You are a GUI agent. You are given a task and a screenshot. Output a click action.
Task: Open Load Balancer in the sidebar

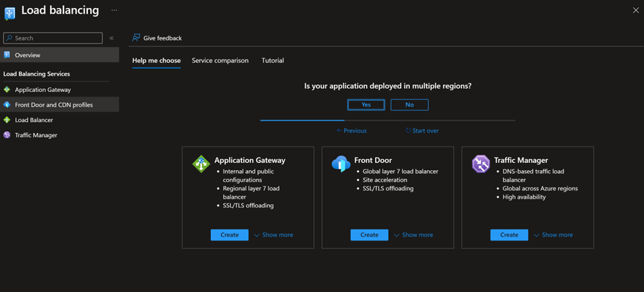coord(60,120)
